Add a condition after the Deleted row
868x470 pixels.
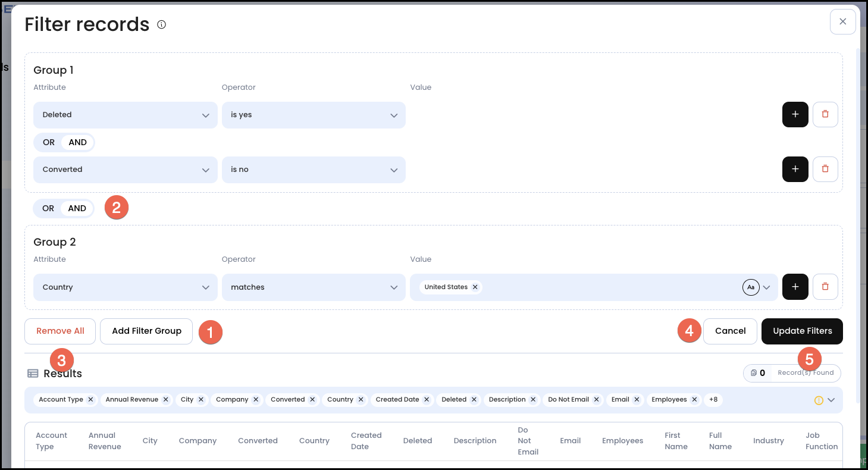(x=795, y=114)
